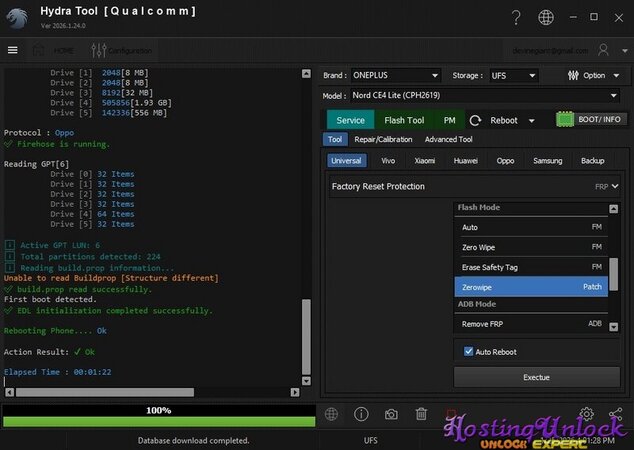
Task: Click the Exectue button
Action: click(x=536, y=377)
